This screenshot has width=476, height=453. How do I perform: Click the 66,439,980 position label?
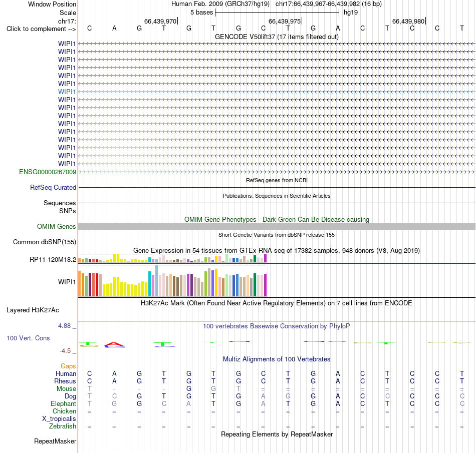pyautogui.click(x=408, y=21)
